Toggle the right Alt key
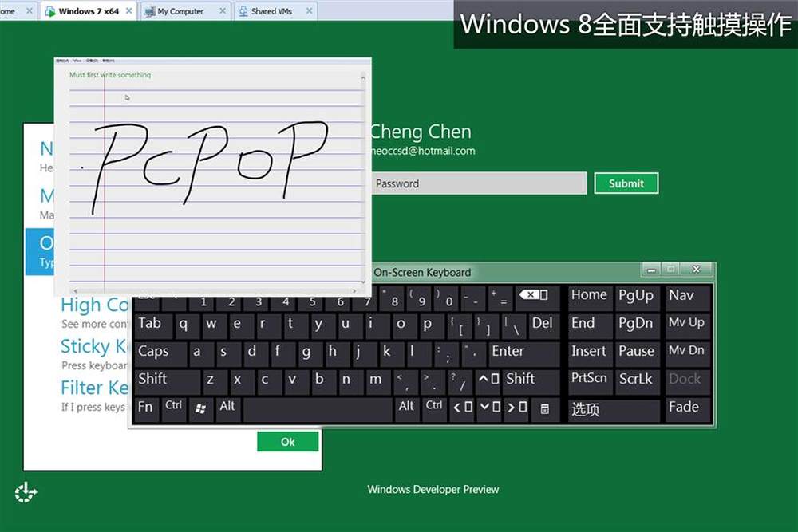 [x=407, y=408]
